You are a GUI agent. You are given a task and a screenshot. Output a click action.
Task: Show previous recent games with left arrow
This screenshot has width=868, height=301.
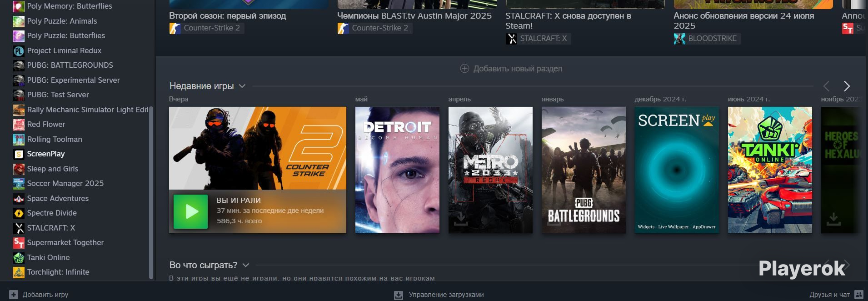click(826, 86)
